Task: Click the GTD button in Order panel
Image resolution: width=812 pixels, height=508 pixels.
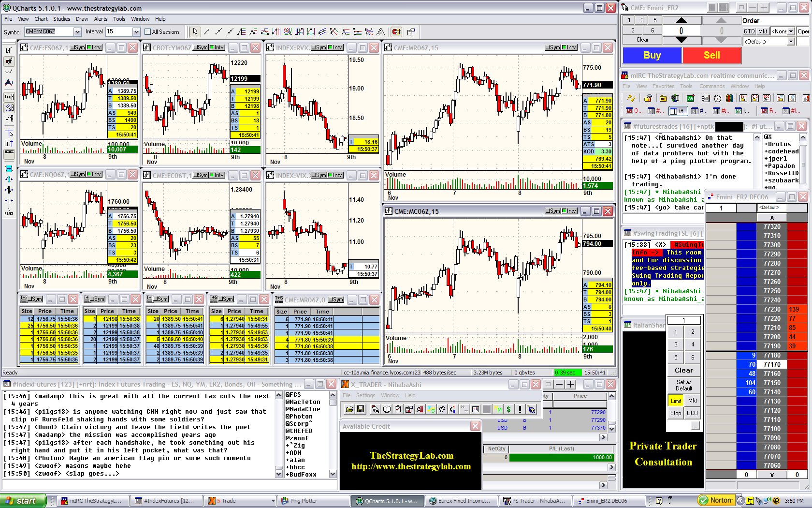Action: pyautogui.click(x=749, y=31)
